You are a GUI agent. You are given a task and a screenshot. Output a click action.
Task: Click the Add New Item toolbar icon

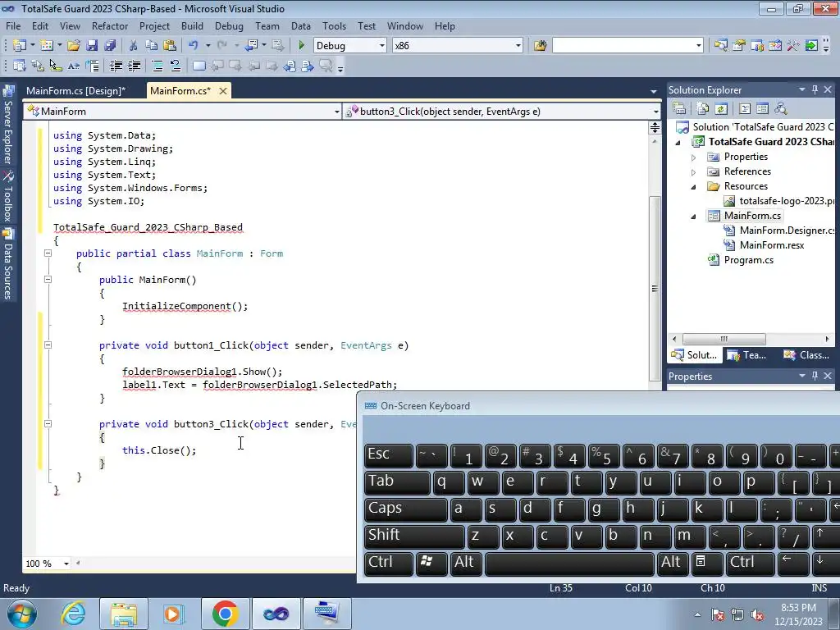click(x=47, y=46)
